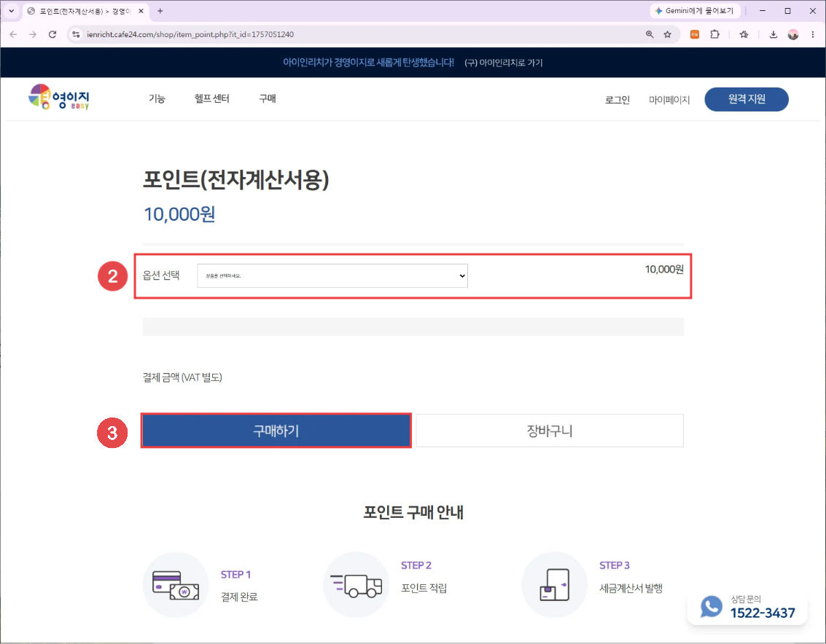Show browser downloads
This screenshot has height=644, width=826.
coord(773,34)
